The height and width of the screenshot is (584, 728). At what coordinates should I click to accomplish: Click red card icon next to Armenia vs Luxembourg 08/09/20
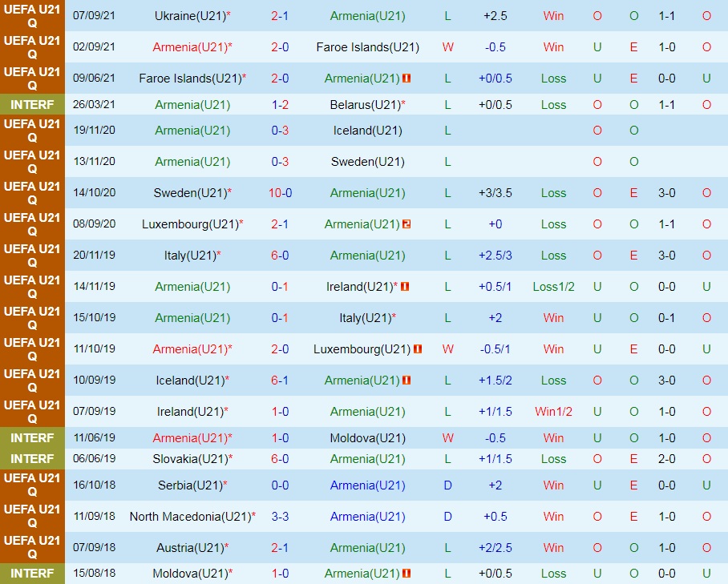click(x=406, y=224)
